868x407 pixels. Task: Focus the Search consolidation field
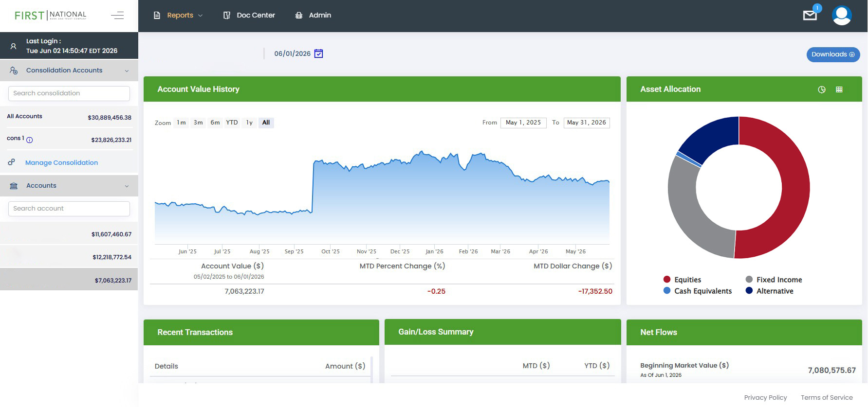(x=69, y=93)
